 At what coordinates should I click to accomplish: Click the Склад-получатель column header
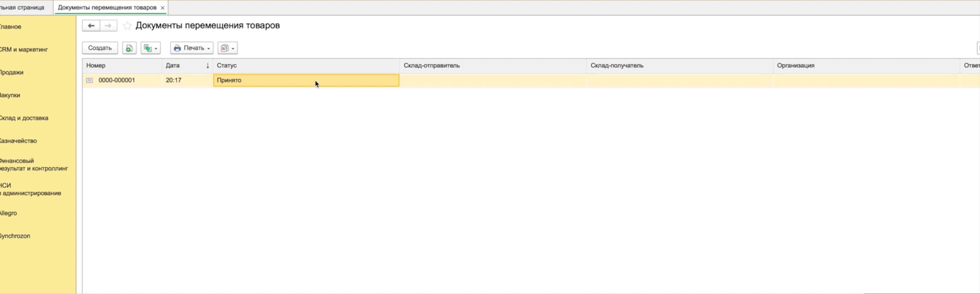coord(680,65)
